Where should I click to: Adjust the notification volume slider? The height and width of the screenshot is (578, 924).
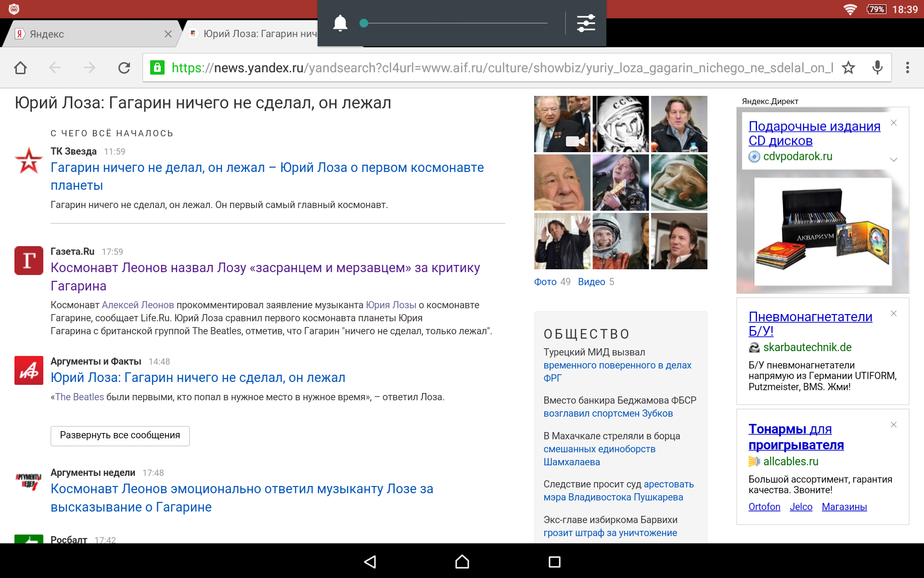pos(364,23)
